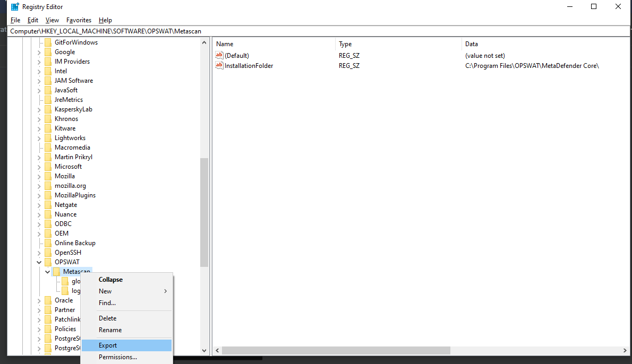Click the Name column header
This screenshot has width=632, height=364.
pos(274,44)
